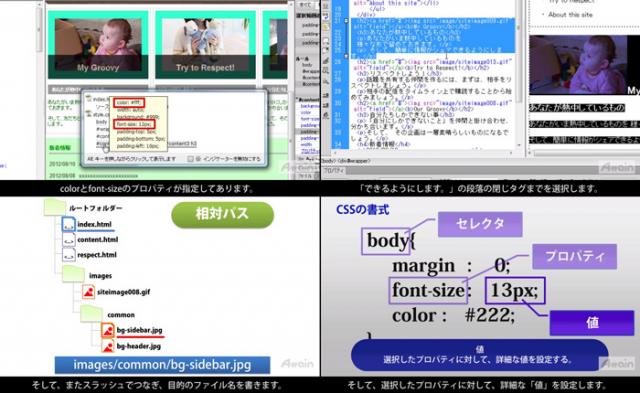Screen dimensions: 640x393
Task: Click the body tag in the tag selector bar
Action: coord(327,161)
